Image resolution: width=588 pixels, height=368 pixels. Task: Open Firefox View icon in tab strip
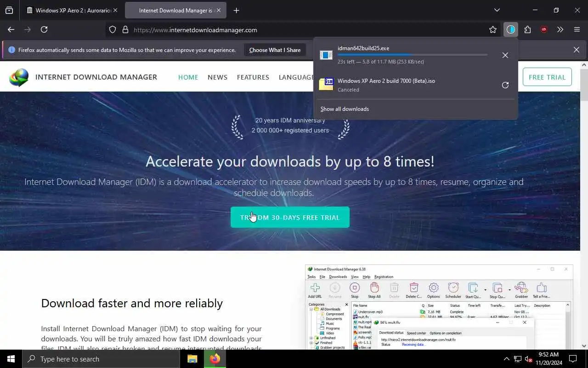click(x=9, y=10)
